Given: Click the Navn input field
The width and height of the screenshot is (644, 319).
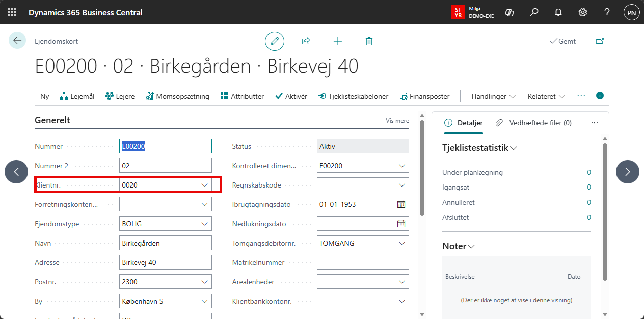Looking at the screenshot, I should tap(165, 243).
